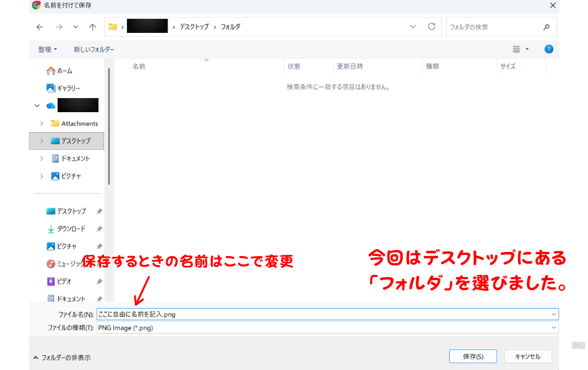Click the キャンセル button
The image size is (588, 370).
pyautogui.click(x=527, y=356)
